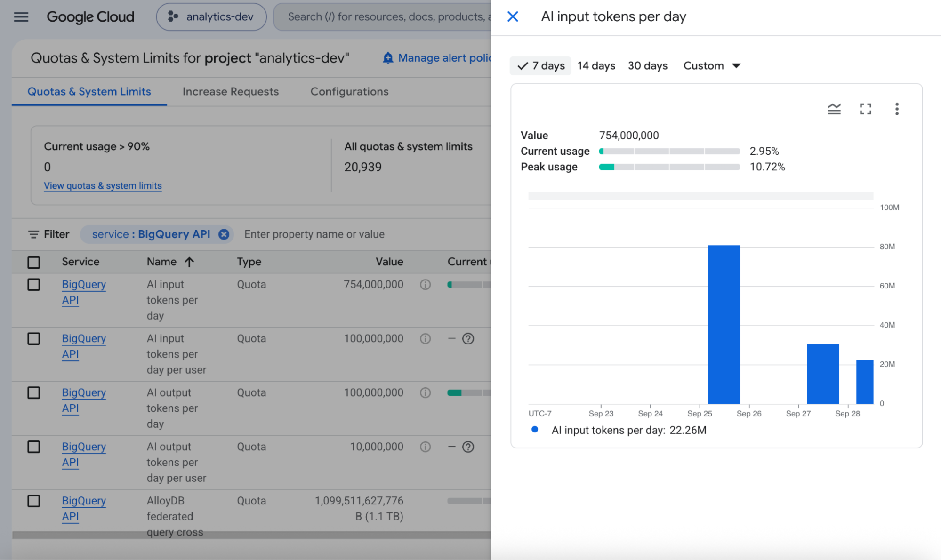
Task: Check the AI output tokens per day row
Action: point(34,393)
